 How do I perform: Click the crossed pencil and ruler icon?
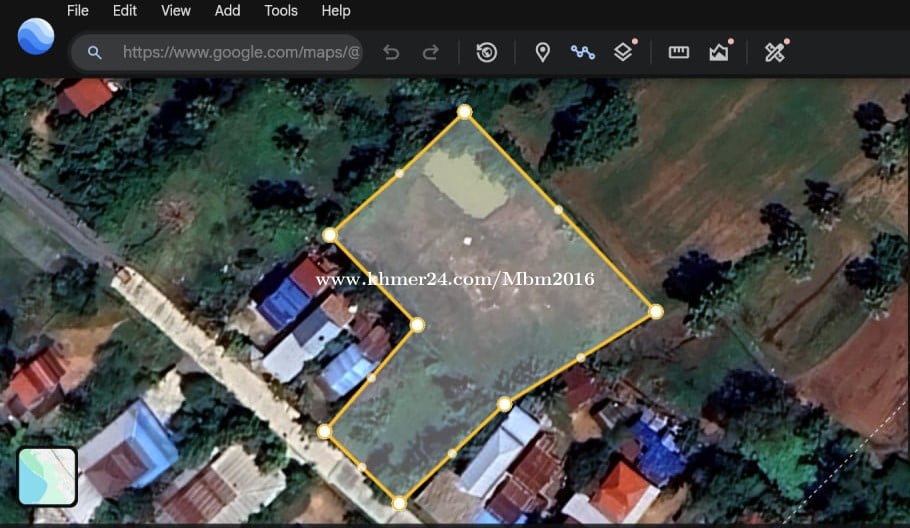[775, 52]
